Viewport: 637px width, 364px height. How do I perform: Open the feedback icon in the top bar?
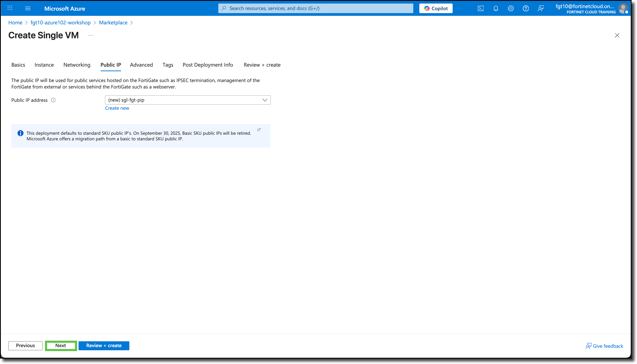[541, 8]
